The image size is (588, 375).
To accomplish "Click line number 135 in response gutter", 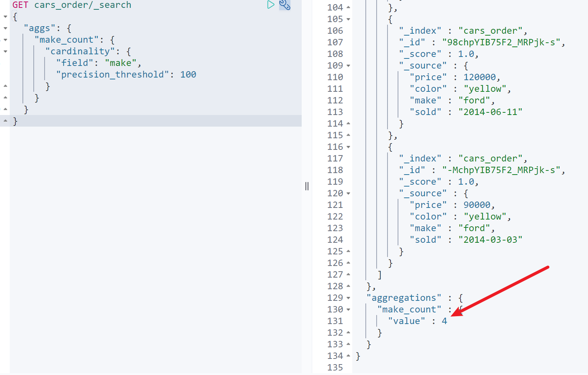I will (x=335, y=368).
